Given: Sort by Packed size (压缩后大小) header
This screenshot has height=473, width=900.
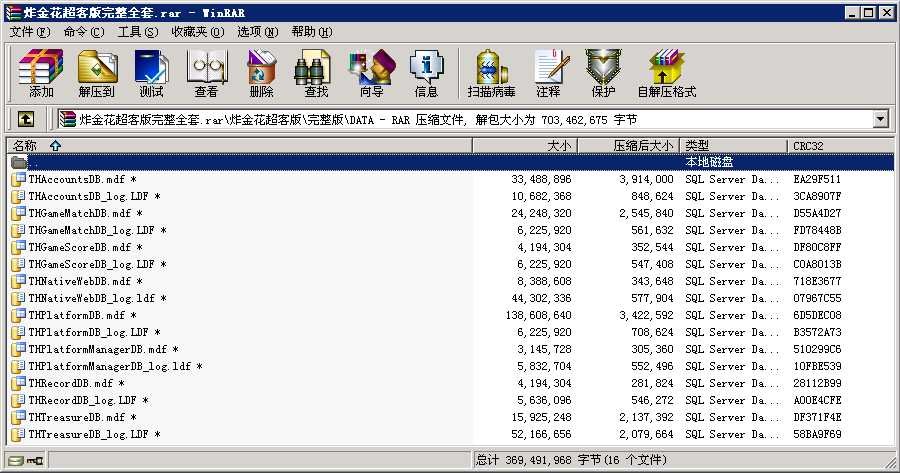Looking at the screenshot, I should point(629,146).
